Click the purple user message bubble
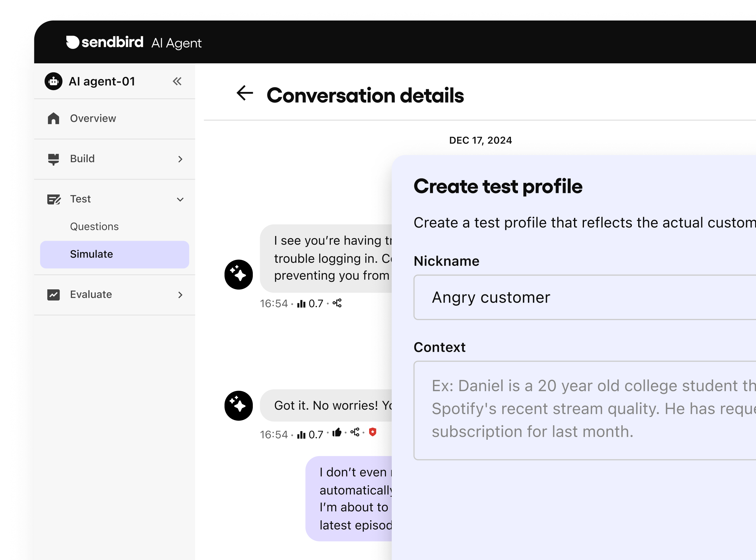Screen dimensions: 756x560 349,498
